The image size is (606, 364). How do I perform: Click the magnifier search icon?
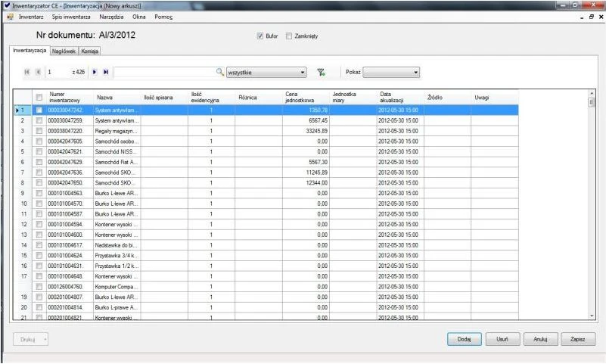pyautogui.click(x=220, y=72)
